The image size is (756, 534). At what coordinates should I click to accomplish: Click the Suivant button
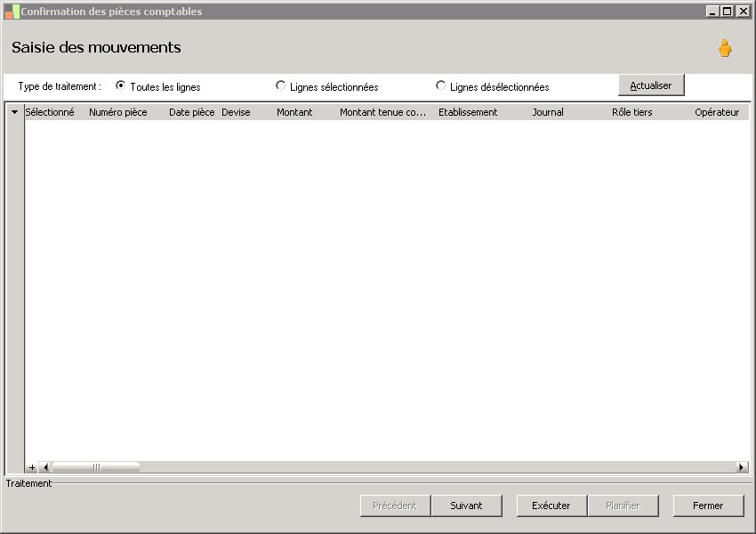coord(466,506)
